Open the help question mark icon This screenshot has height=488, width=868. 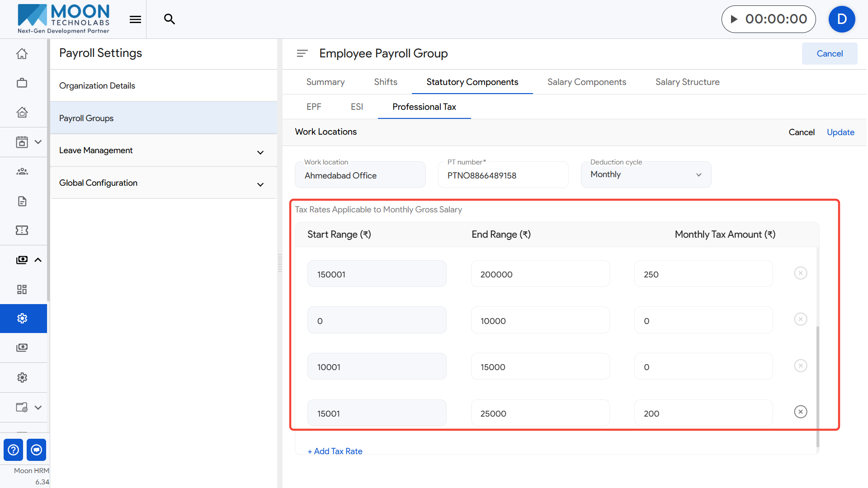[14, 450]
